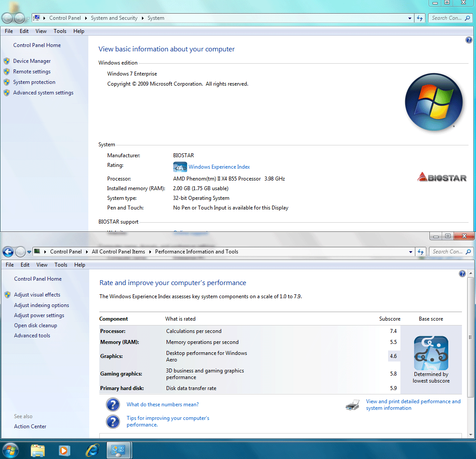
Task: Click the Processor subscore 7.4 value
Action: point(393,331)
